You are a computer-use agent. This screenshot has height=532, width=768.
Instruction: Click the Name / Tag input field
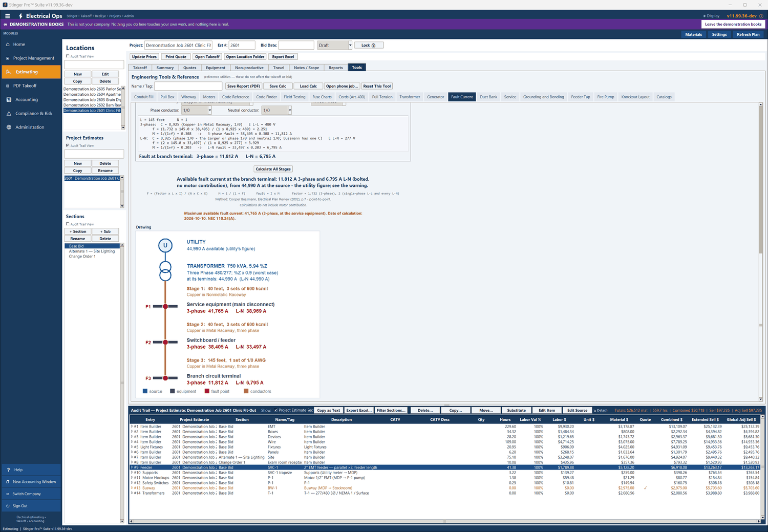pyautogui.click(x=188, y=86)
